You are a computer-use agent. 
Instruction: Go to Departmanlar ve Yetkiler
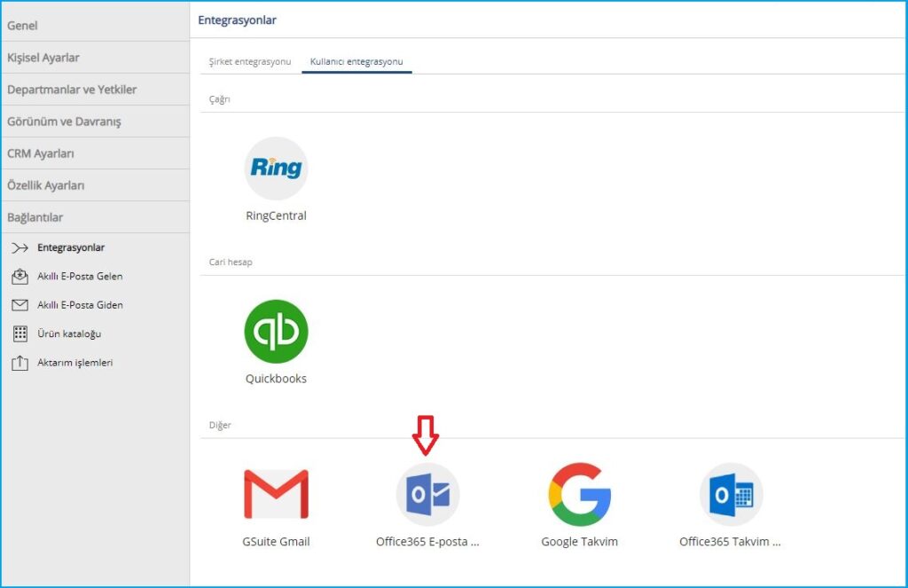(95, 90)
